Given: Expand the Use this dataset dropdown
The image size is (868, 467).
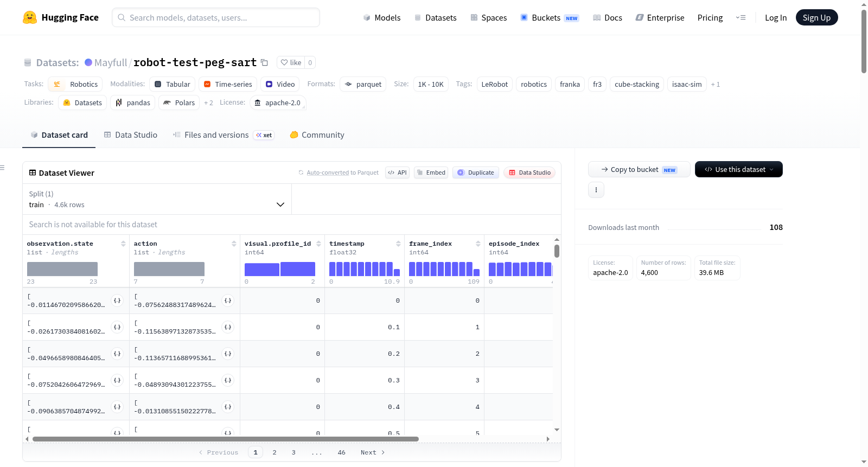Looking at the screenshot, I should coord(739,169).
